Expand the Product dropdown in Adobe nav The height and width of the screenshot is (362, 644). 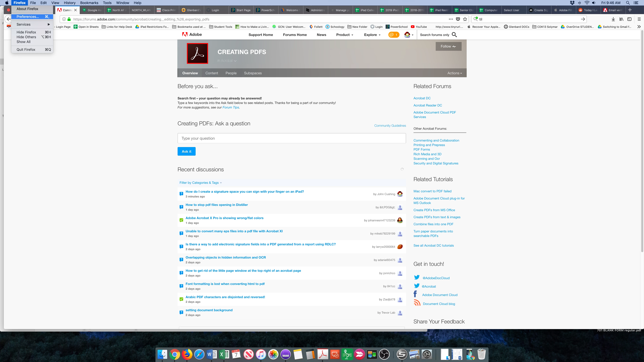pos(345,35)
